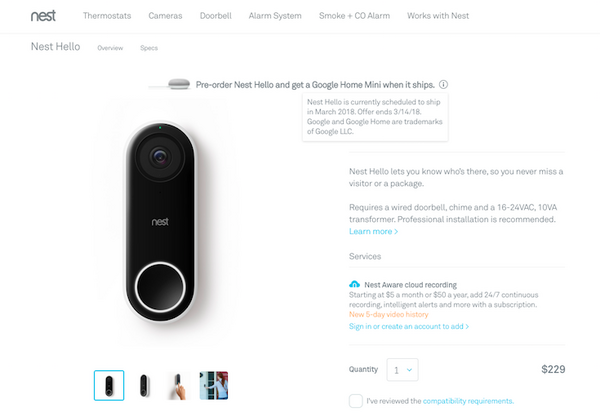The height and width of the screenshot is (416, 600).
Task: Click the nest logo in the header
Action: tap(43, 16)
